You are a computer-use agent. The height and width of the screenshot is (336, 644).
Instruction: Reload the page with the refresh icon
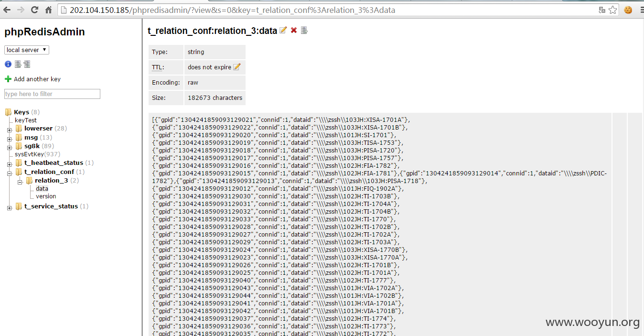(x=34, y=10)
